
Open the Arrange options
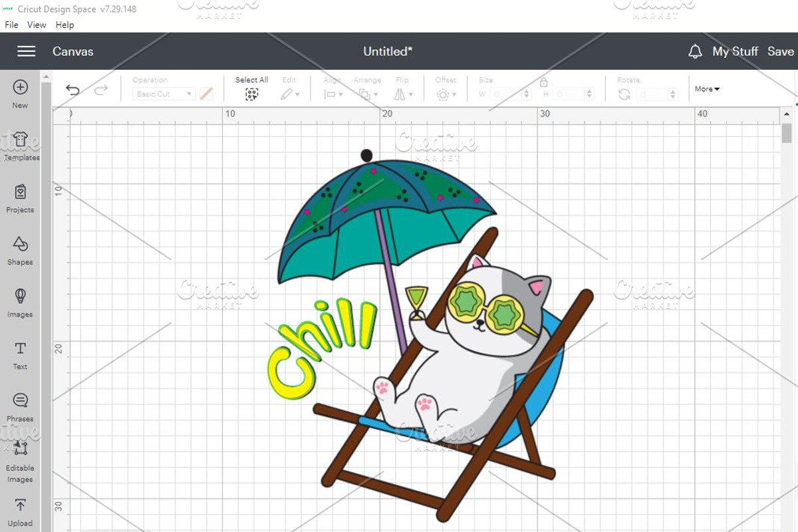coord(366,94)
